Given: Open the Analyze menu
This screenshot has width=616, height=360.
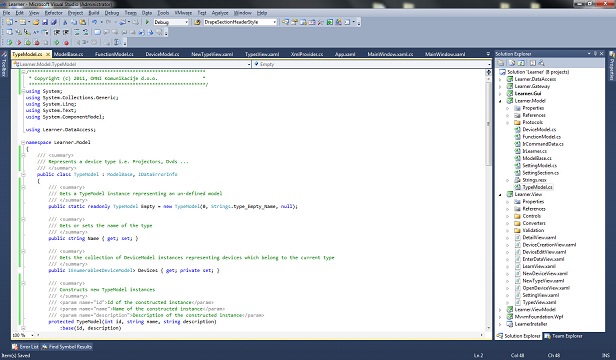Looking at the screenshot, I should point(220,13).
